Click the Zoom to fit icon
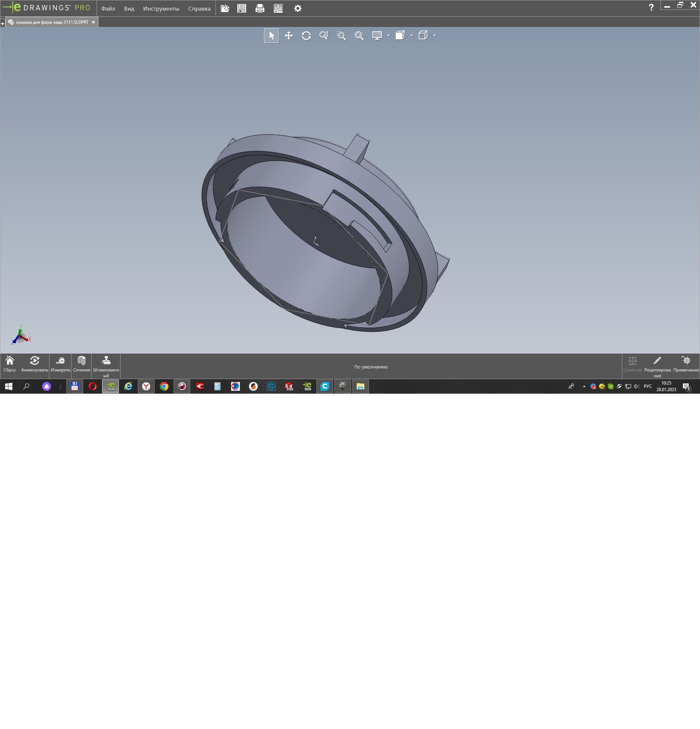The height and width of the screenshot is (729, 700). coord(359,36)
